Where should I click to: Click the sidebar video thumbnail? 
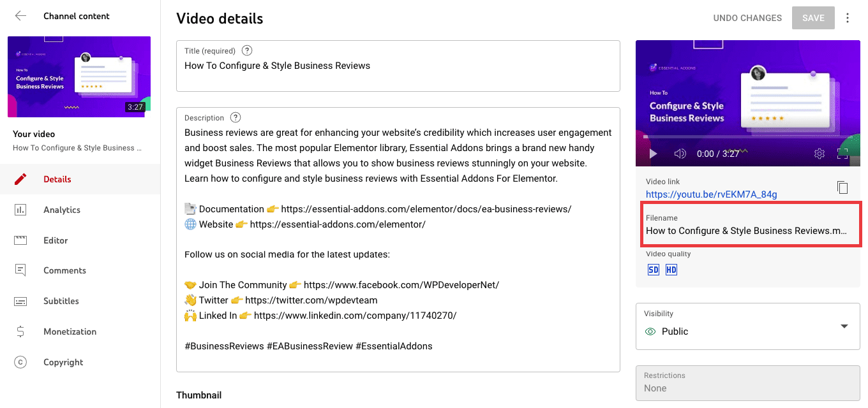click(79, 76)
